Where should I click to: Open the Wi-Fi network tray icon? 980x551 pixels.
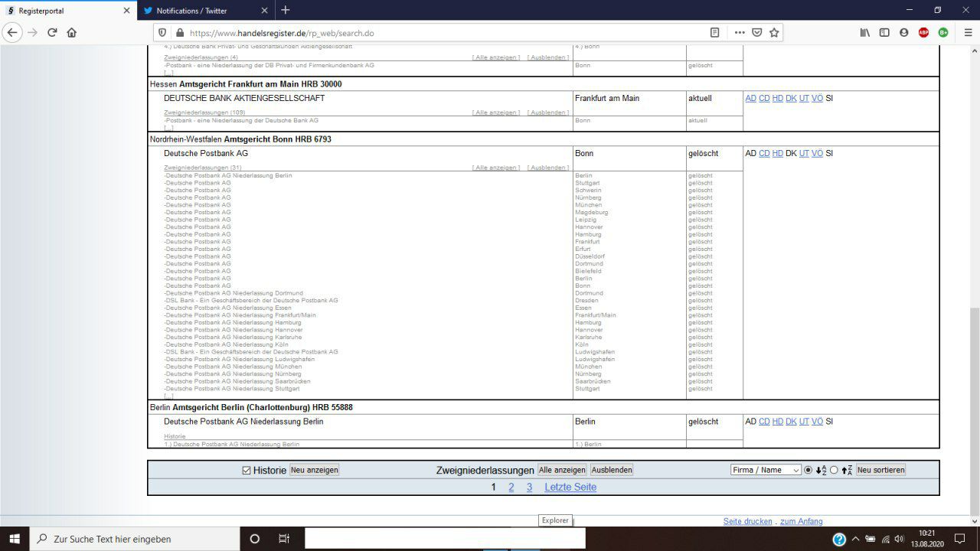pyautogui.click(x=886, y=539)
